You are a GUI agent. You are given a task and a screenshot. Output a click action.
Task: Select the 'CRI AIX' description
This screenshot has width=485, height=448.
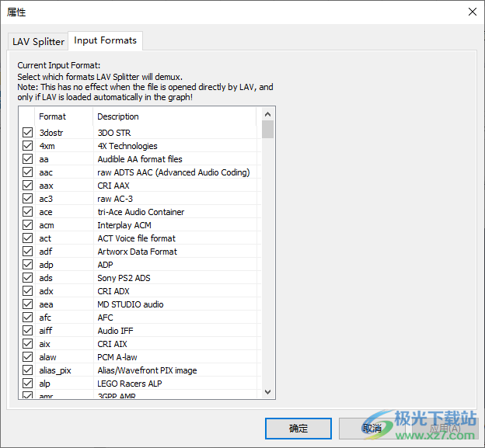tap(112, 344)
